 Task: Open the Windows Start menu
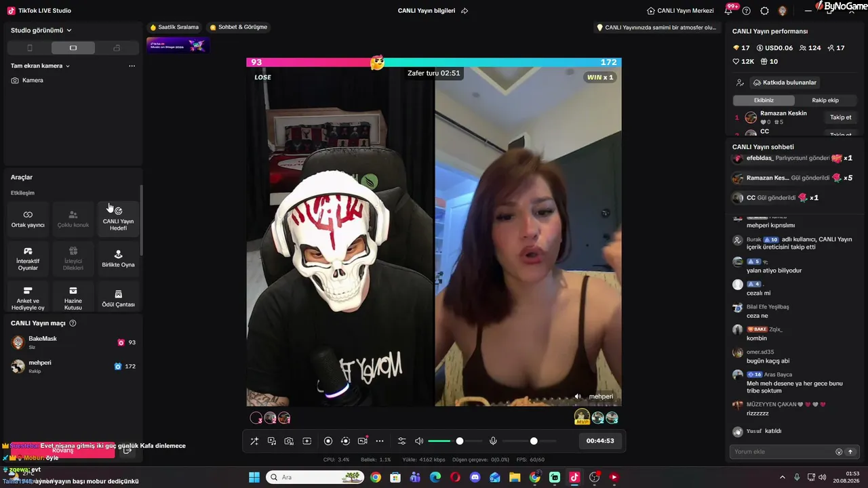pyautogui.click(x=254, y=477)
